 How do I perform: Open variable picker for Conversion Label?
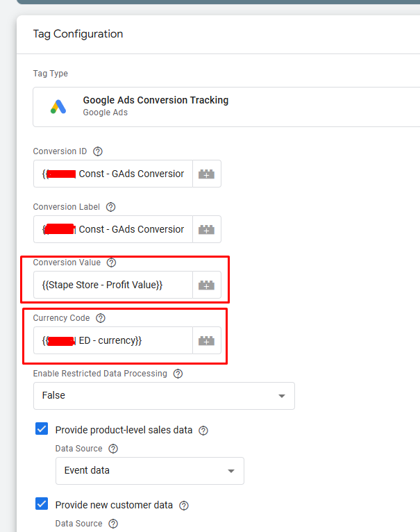(x=207, y=229)
